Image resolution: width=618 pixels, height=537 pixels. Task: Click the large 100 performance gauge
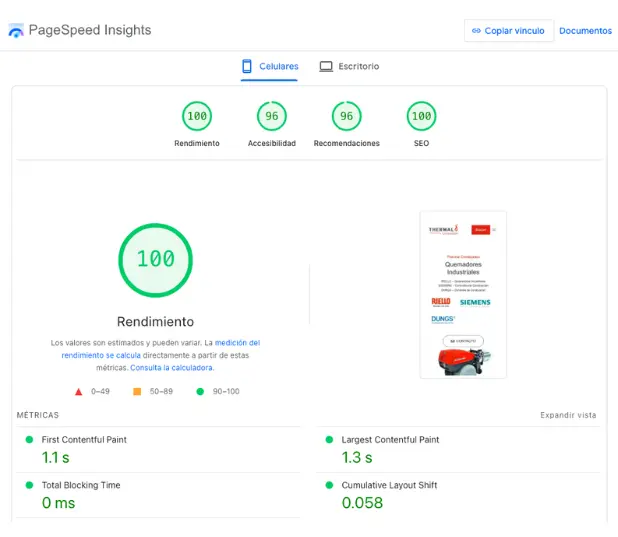click(155, 260)
